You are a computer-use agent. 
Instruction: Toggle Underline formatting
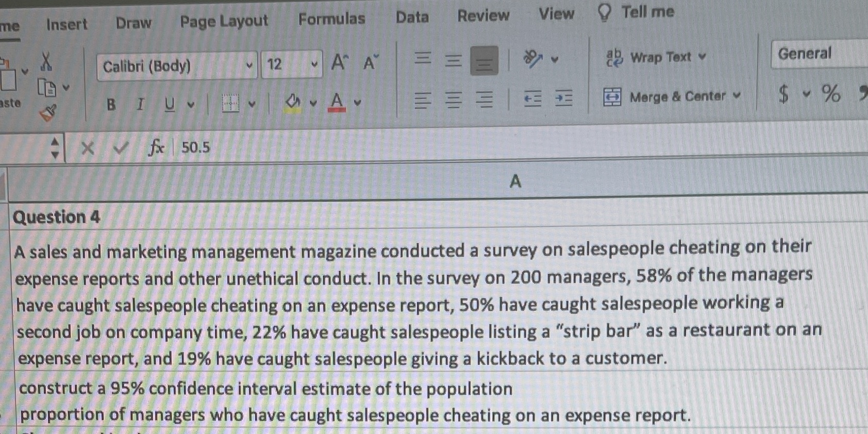[169, 105]
